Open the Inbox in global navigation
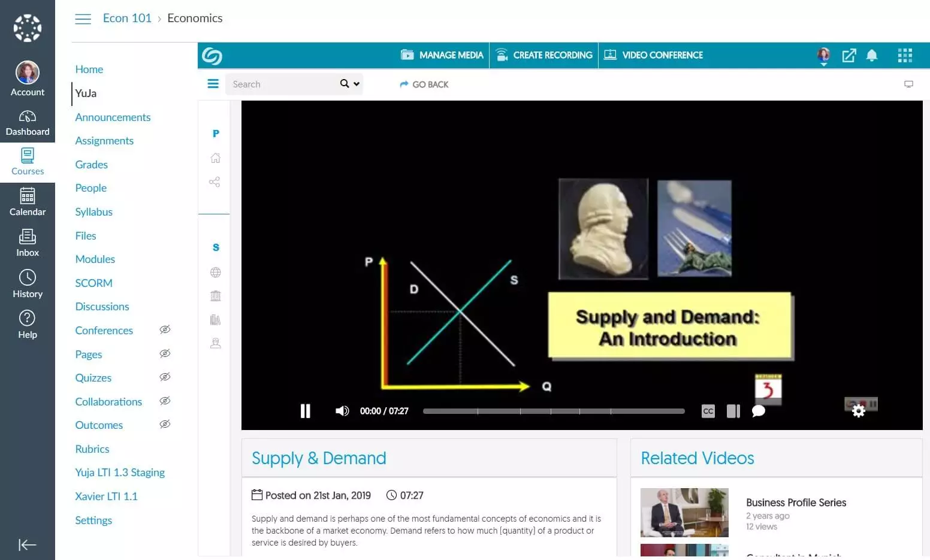The height and width of the screenshot is (560, 930). 28,243
